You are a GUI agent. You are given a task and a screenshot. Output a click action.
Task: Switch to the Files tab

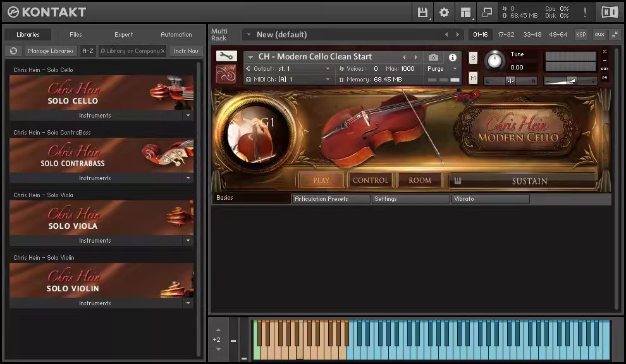(75, 35)
